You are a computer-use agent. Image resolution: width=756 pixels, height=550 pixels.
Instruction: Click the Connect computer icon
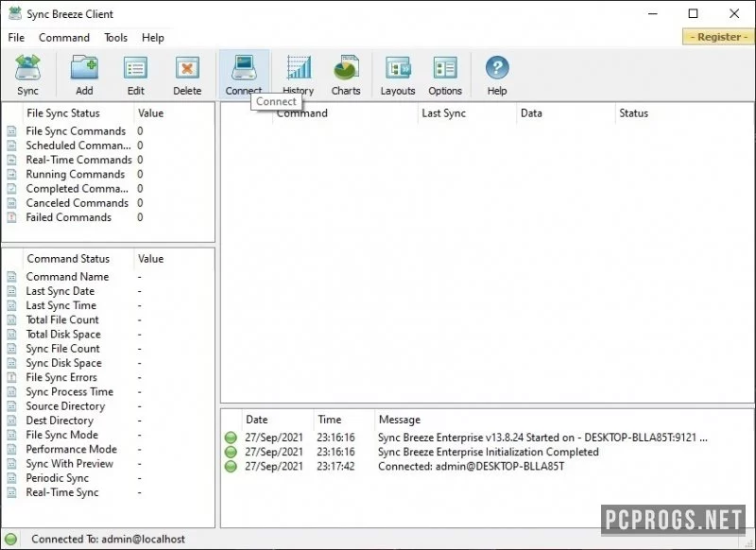tap(244, 68)
